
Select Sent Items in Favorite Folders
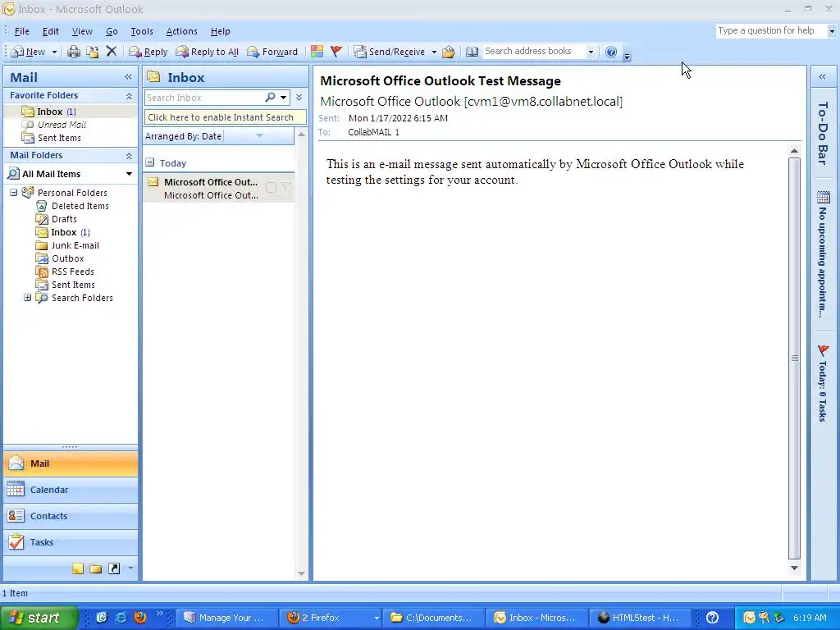tap(59, 138)
